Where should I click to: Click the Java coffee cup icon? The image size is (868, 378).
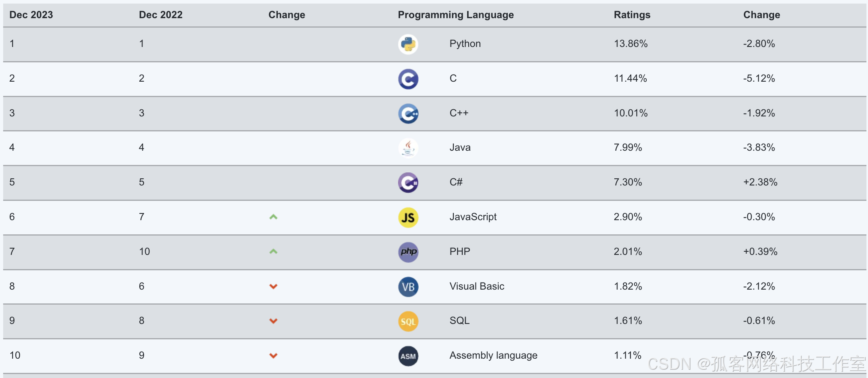[408, 148]
